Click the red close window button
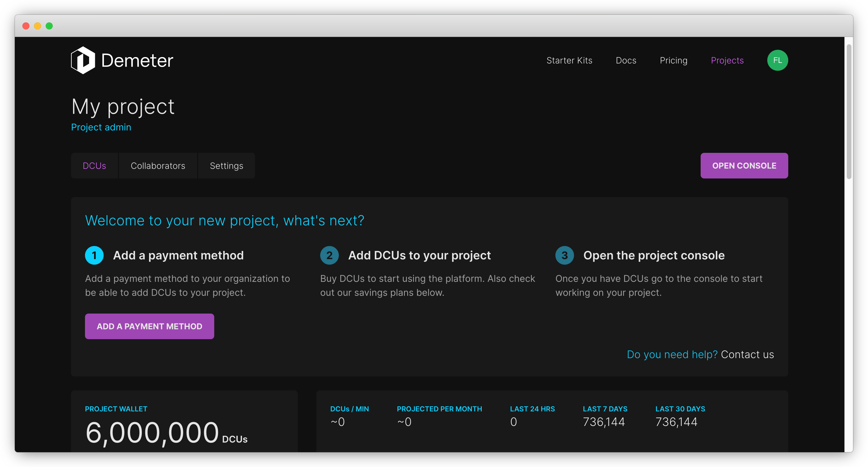The image size is (868, 467). tap(26, 26)
